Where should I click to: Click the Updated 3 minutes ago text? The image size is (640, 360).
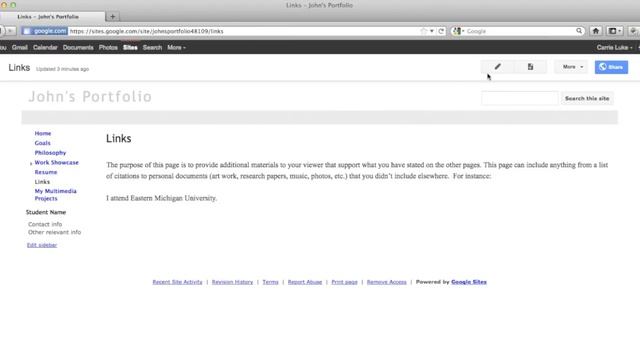pos(62,69)
